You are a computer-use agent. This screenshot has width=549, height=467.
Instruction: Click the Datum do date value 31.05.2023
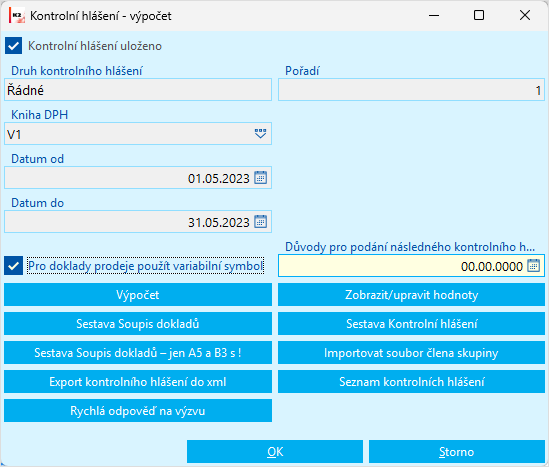[218, 223]
